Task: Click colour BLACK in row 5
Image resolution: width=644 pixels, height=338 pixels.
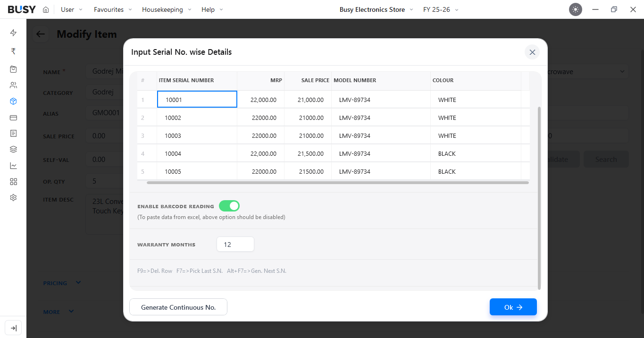Action: [x=476, y=171]
